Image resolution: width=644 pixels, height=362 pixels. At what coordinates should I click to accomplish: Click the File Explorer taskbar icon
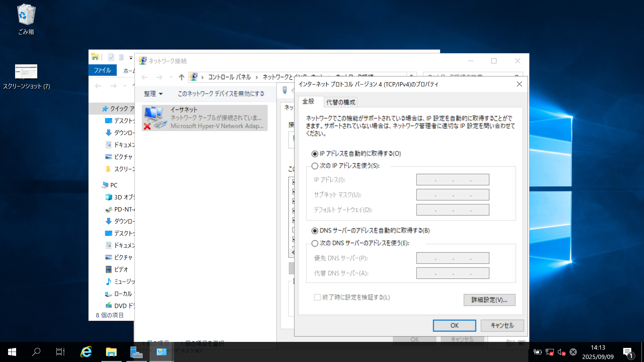(x=111, y=352)
